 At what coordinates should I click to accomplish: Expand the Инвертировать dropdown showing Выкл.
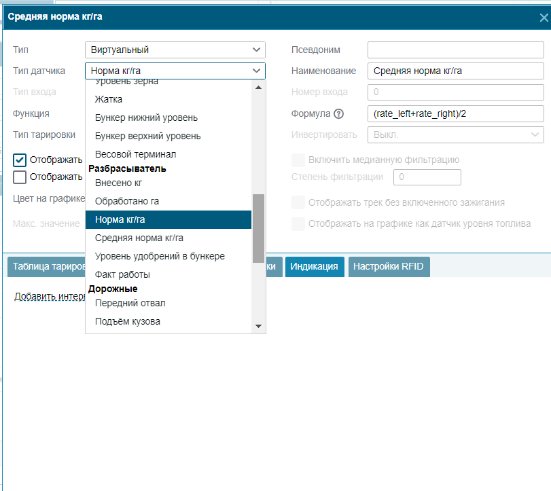455,135
